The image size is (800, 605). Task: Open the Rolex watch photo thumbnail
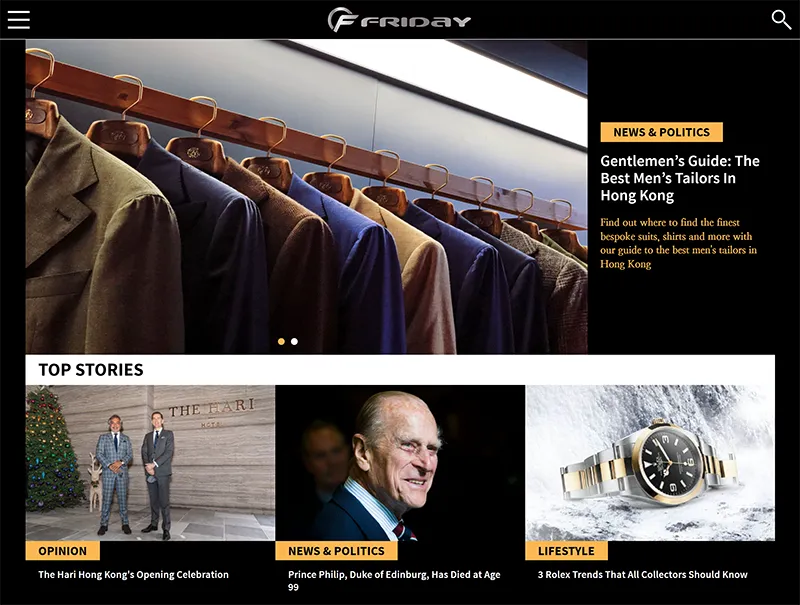(650, 463)
